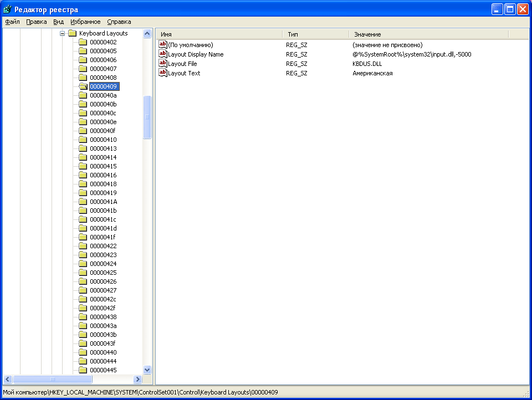Open the Справка menu
Viewport: 532px width, 400px height.
click(119, 22)
